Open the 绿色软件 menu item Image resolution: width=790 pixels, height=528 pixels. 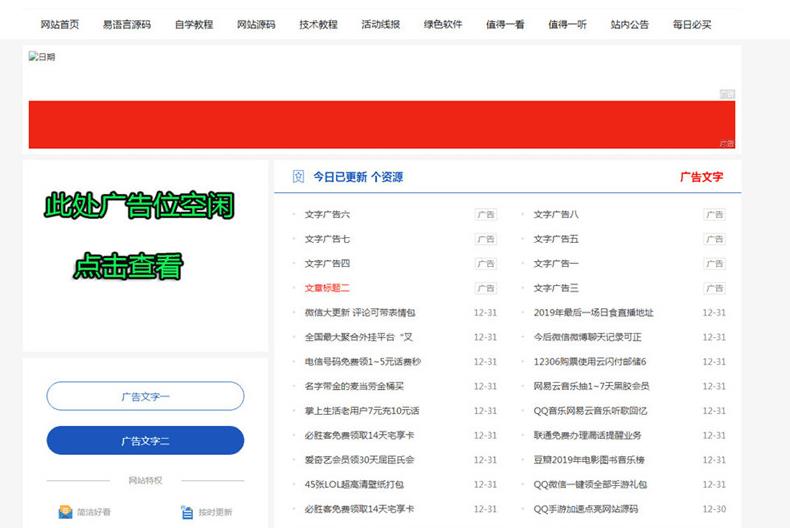(x=443, y=24)
